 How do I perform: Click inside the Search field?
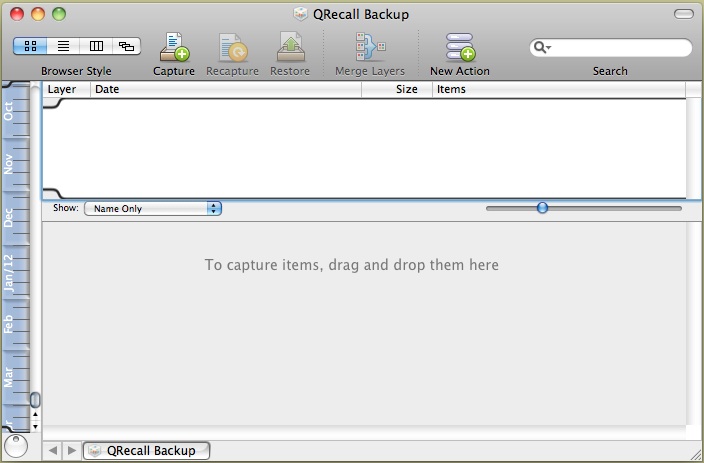(x=620, y=48)
